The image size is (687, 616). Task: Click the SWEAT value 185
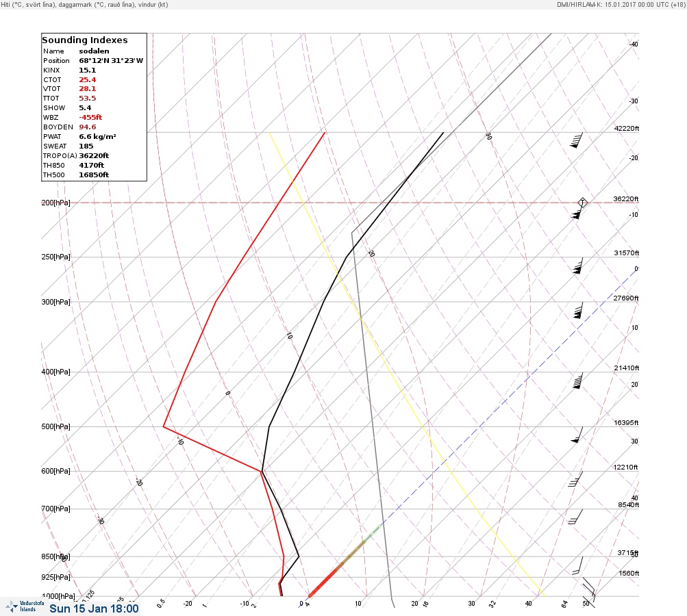pos(86,146)
